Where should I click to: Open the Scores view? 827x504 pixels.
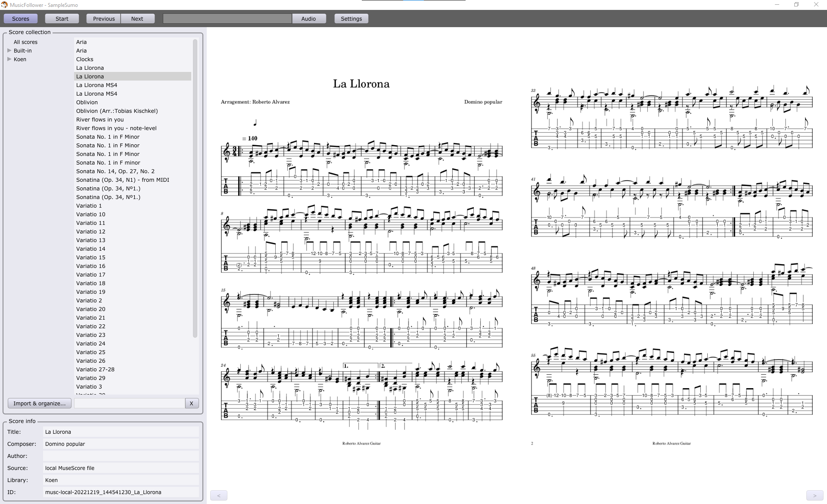click(x=20, y=19)
